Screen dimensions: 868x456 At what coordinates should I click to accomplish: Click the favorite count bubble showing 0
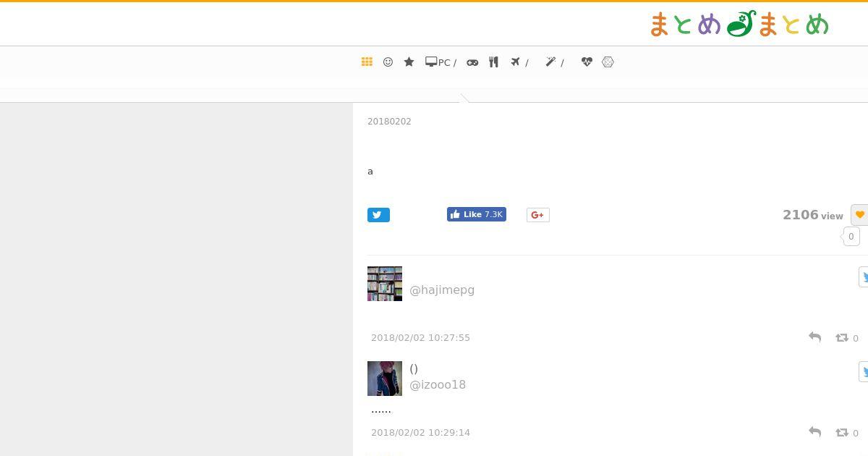[851, 237]
